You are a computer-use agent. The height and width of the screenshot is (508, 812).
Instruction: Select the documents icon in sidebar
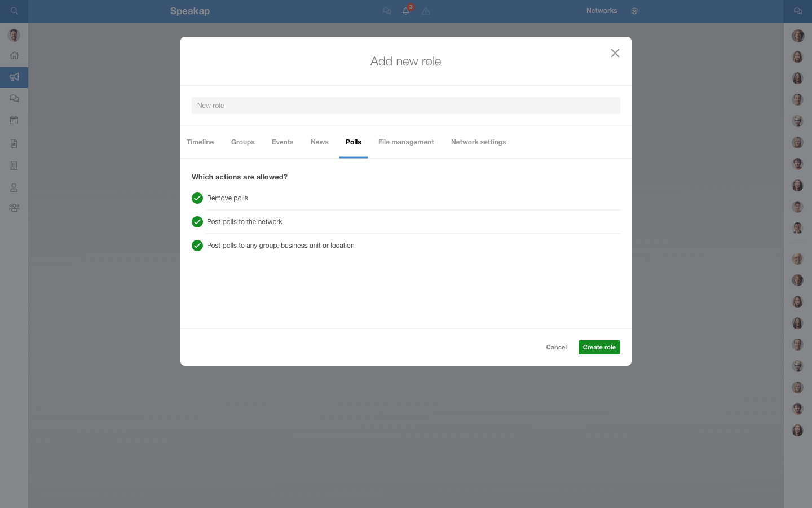point(14,143)
